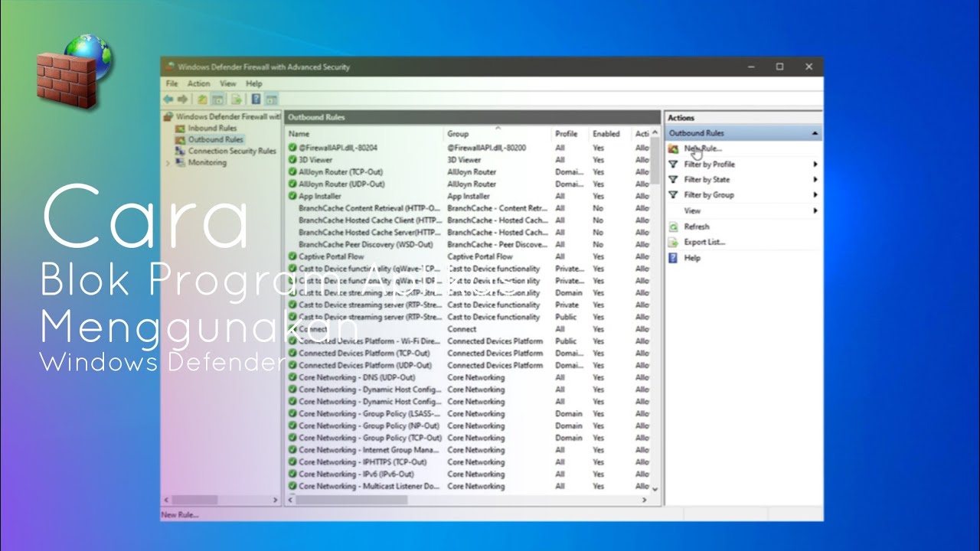Select Core Networking - Group Policy (TCP-Out) rule
Image resolution: width=980 pixels, height=551 pixels.
tap(371, 438)
